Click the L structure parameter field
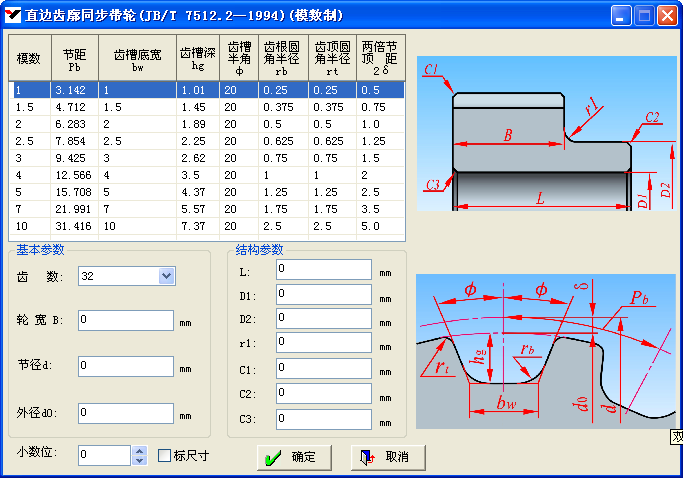 click(323, 270)
